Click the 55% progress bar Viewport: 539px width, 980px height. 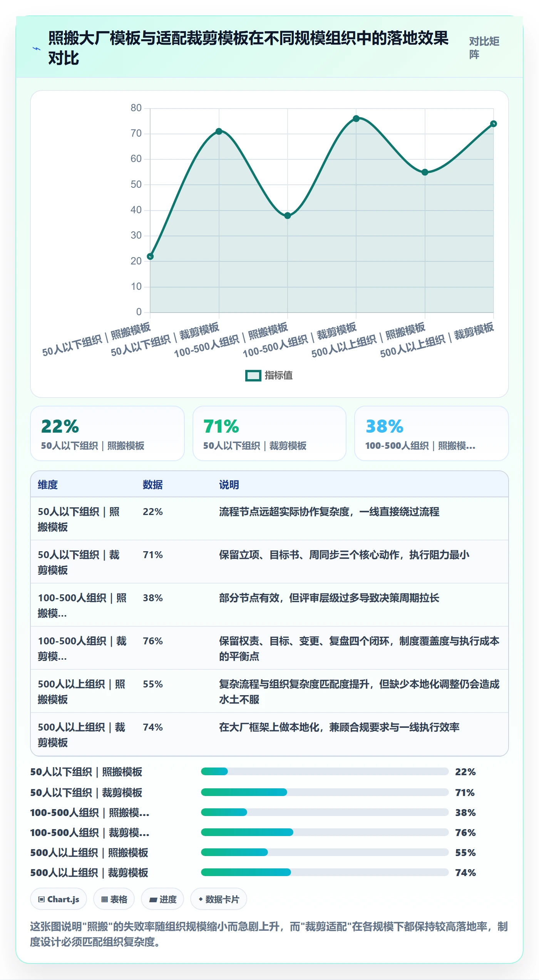click(325, 852)
